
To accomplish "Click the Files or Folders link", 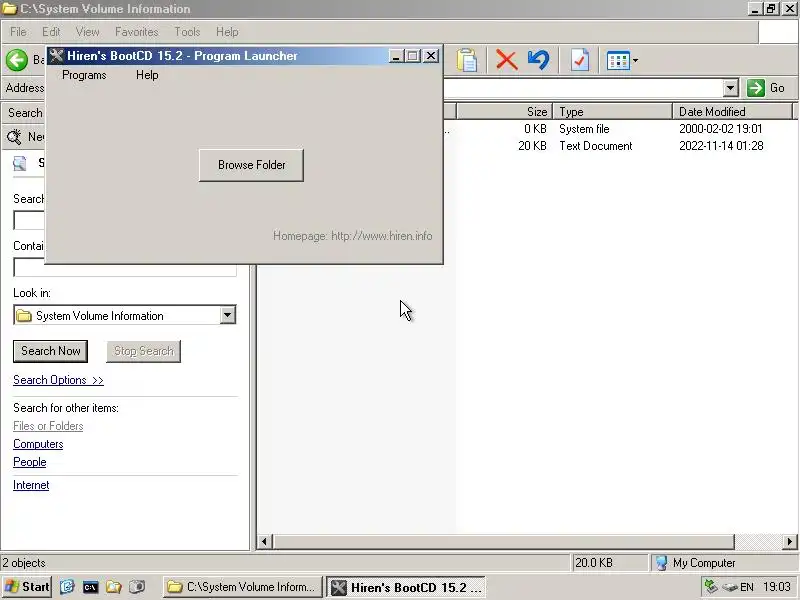I will (48, 426).
